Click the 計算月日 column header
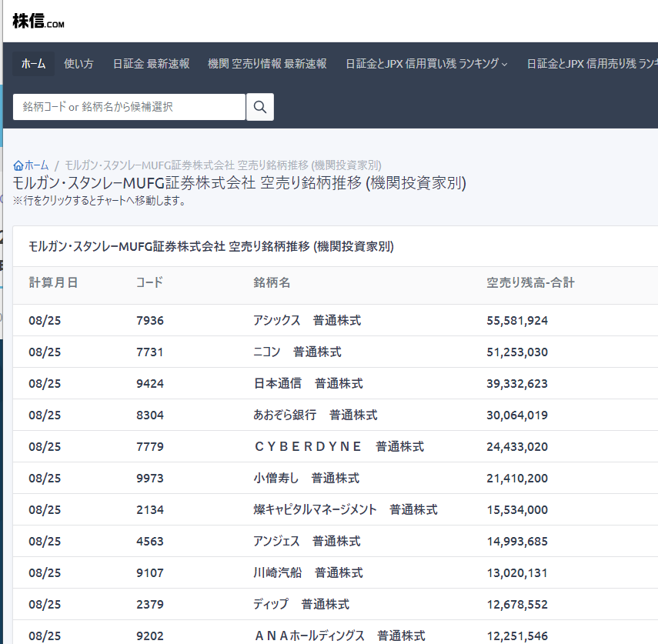This screenshot has height=644, width=658. [53, 282]
